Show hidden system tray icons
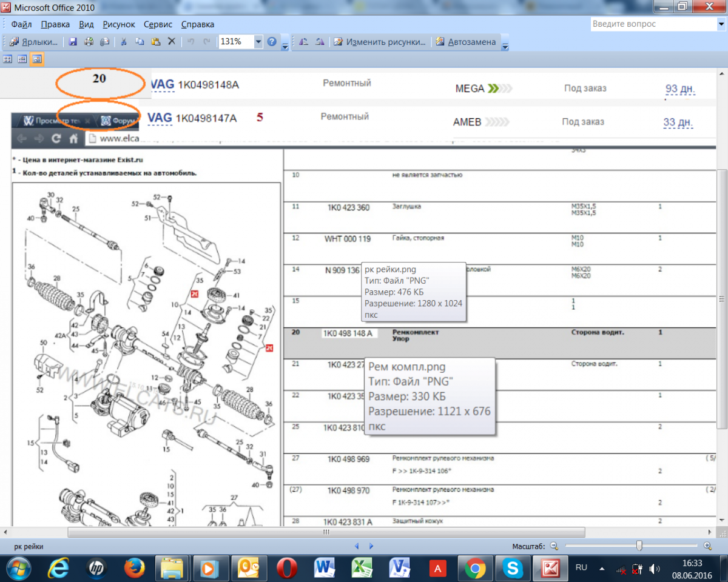 602,569
